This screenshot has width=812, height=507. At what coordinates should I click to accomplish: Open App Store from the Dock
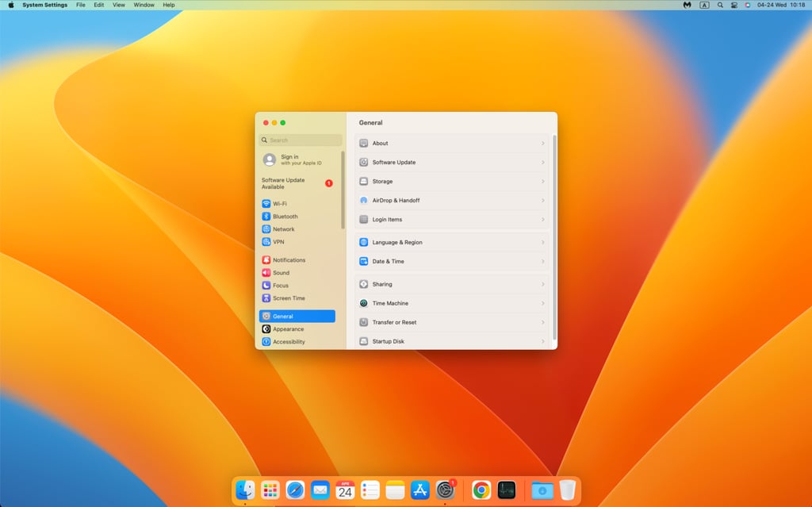[x=420, y=490]
